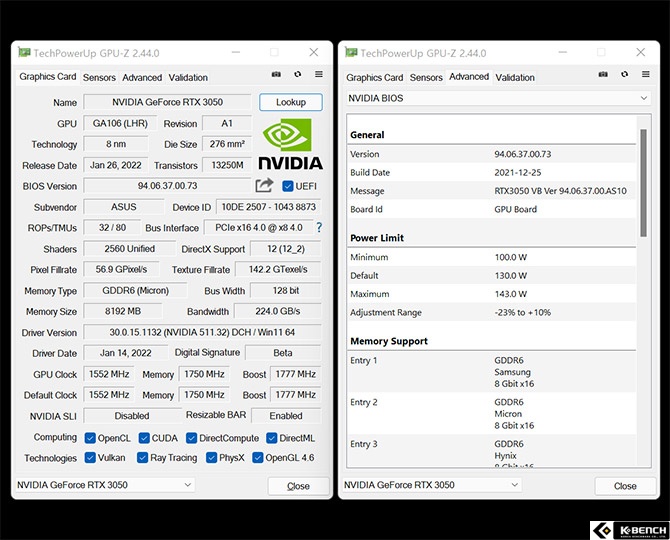Viewport: 670px width, 540px height.
Task: Toggle the PhysX checkbox
Action: point(212,458)
